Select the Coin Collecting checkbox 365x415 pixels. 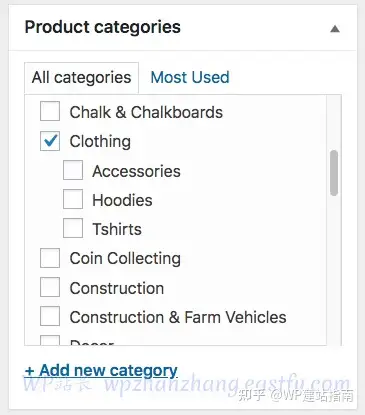coord(50,258)
